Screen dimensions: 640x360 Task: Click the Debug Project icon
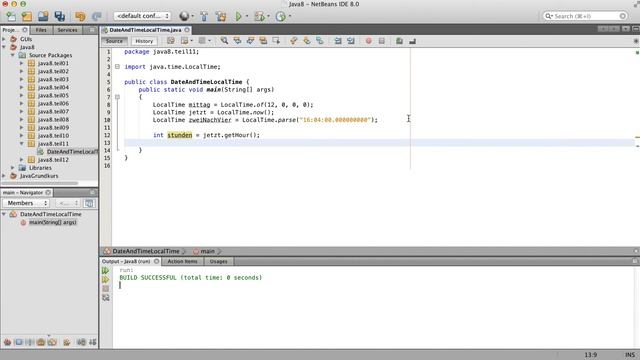(259, 16)
